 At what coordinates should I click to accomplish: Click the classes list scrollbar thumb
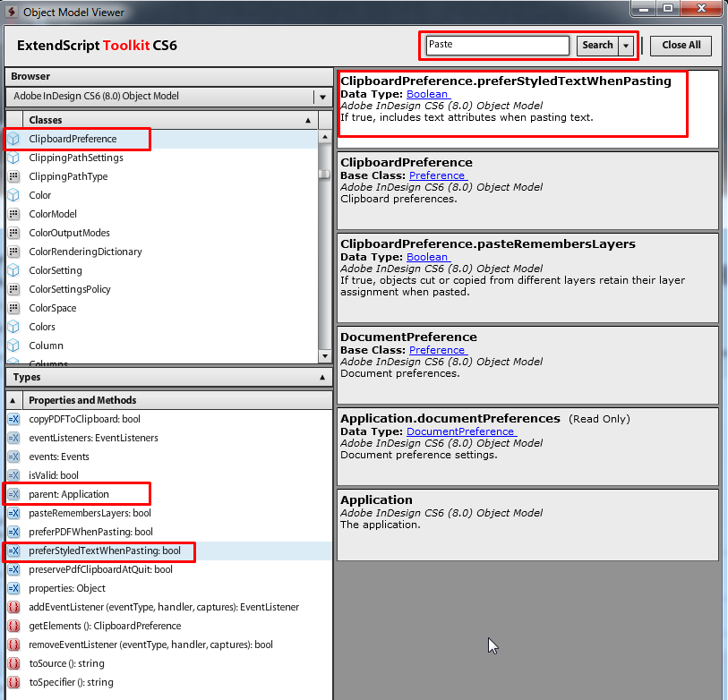[324, 174]
